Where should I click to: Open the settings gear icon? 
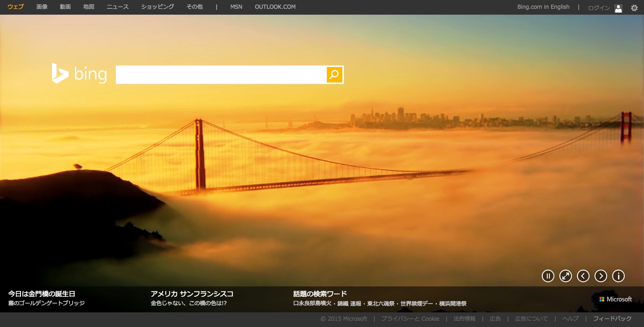(634, 8)
